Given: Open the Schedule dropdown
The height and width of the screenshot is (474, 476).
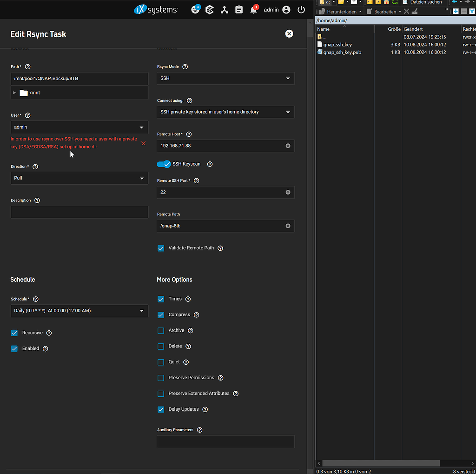Looking at the screenshot, I should (79, 311).
